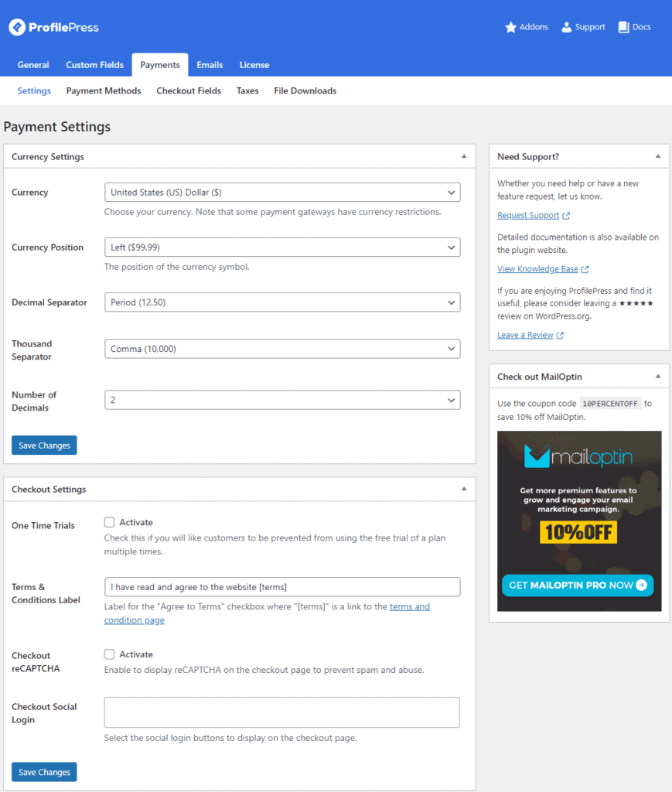Open the Number of Decimals dropdown
The width and height of the screenshot is (672, 792).
point(282,400)
